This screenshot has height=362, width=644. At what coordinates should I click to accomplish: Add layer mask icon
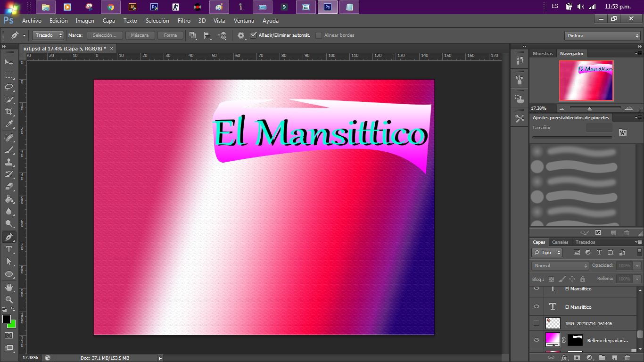tap(577, 358)
